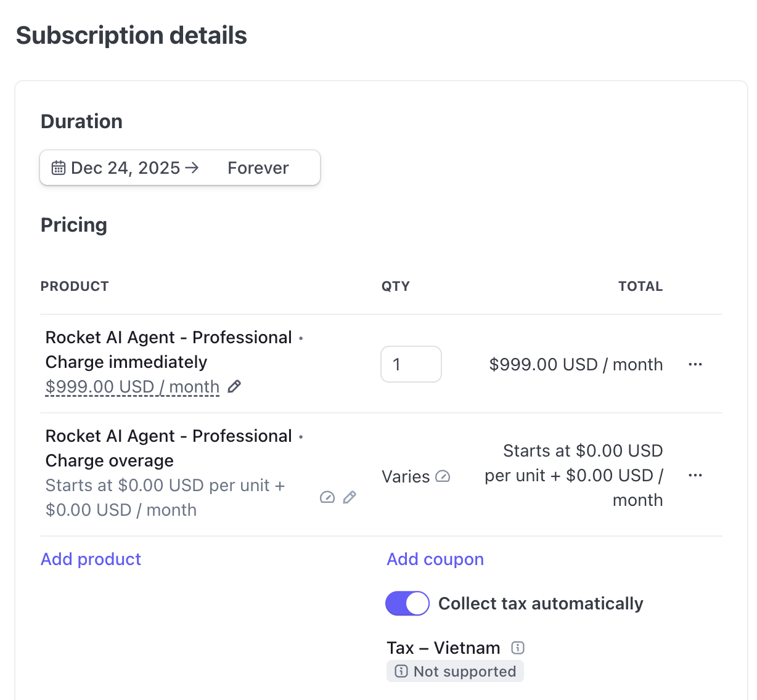Screen dimensions: 757x700
Task: Click the Charge overage product name
Action: 110,460
